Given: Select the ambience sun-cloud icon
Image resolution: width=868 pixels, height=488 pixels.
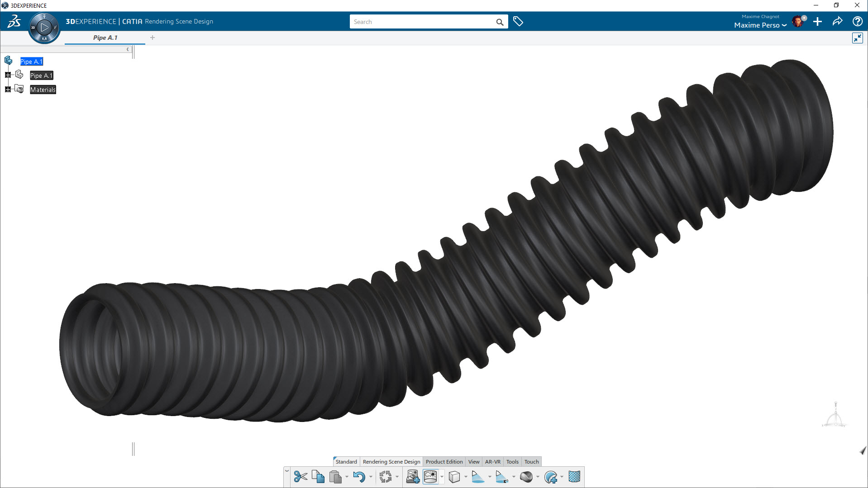Looking at the screenshot, I should click(430, 477).
